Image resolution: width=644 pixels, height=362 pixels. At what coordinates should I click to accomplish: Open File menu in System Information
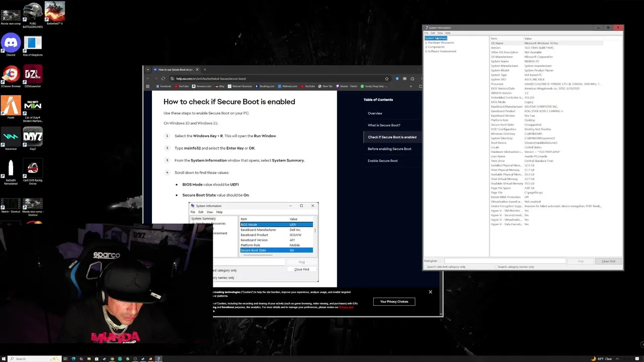click(x=426, y=33)
